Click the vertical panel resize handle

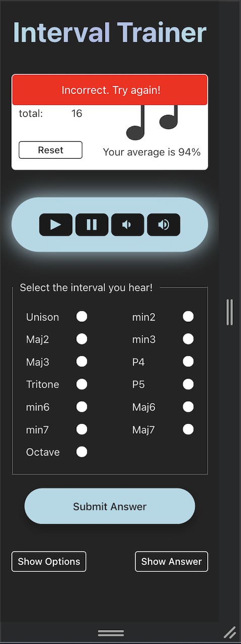click(x=229, y=312)
